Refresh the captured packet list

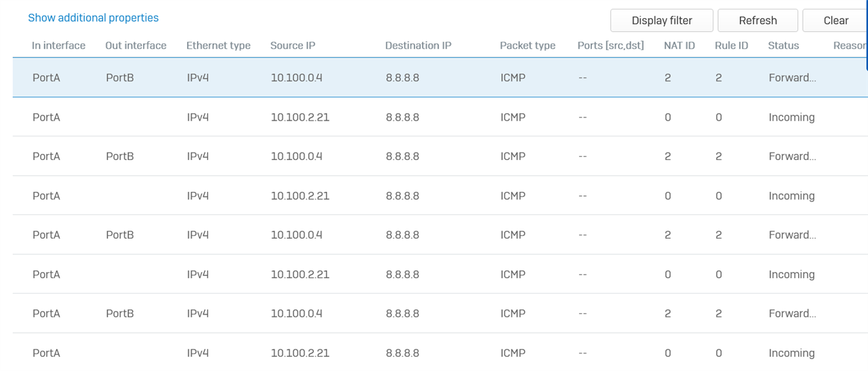point(757,20)
